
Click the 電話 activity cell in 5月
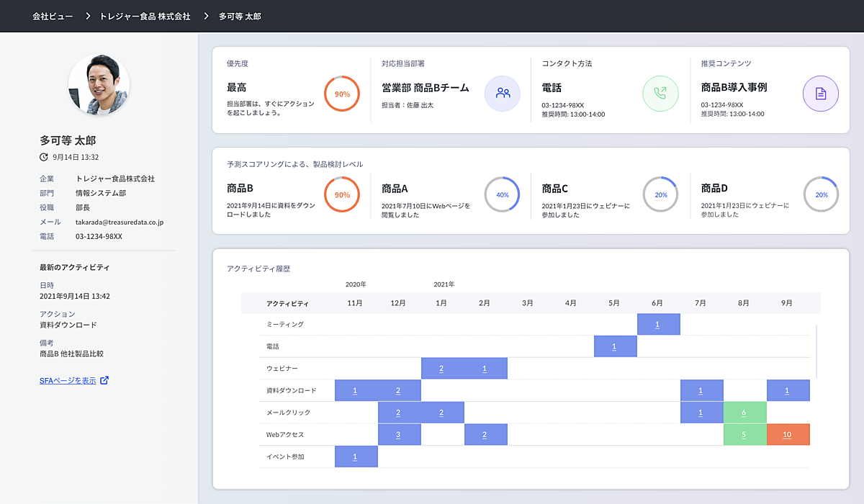pos(615,346)
